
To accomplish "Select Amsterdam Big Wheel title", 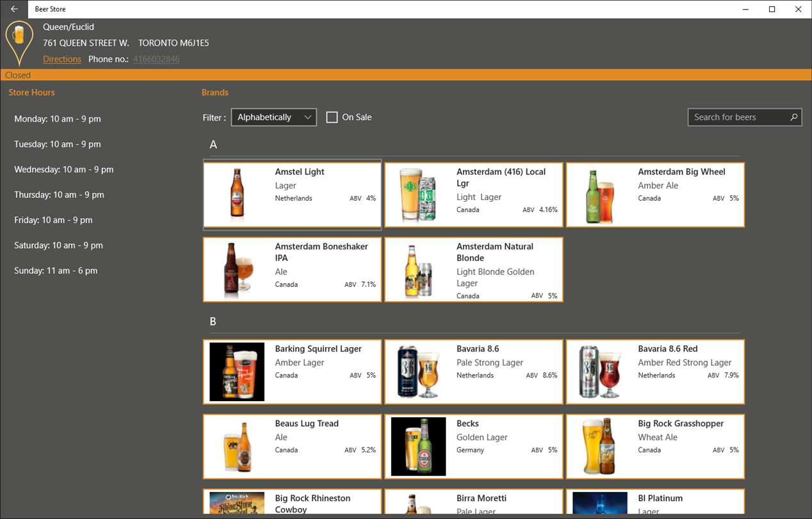I will pyautogui.click(x=681, y=172).
